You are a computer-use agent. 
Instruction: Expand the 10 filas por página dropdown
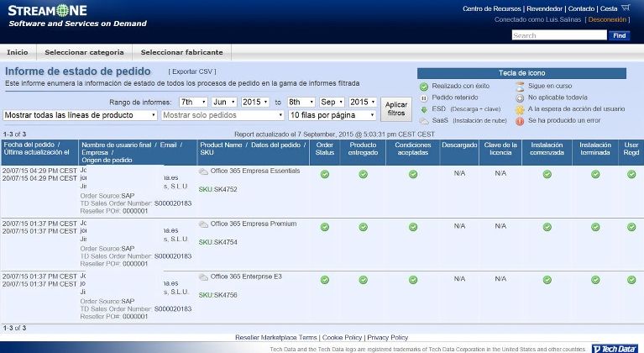(x=332, y=115)
